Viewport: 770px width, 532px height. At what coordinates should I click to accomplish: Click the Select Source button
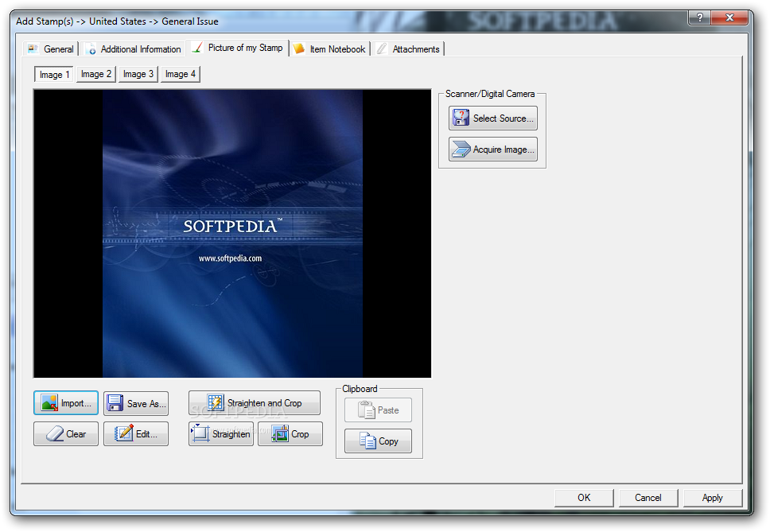pyautogui.click(x=493, y=118)
